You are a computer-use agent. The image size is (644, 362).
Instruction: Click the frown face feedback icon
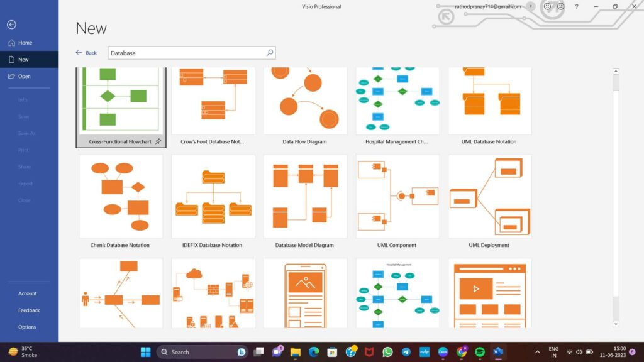[x=560, y=6]
